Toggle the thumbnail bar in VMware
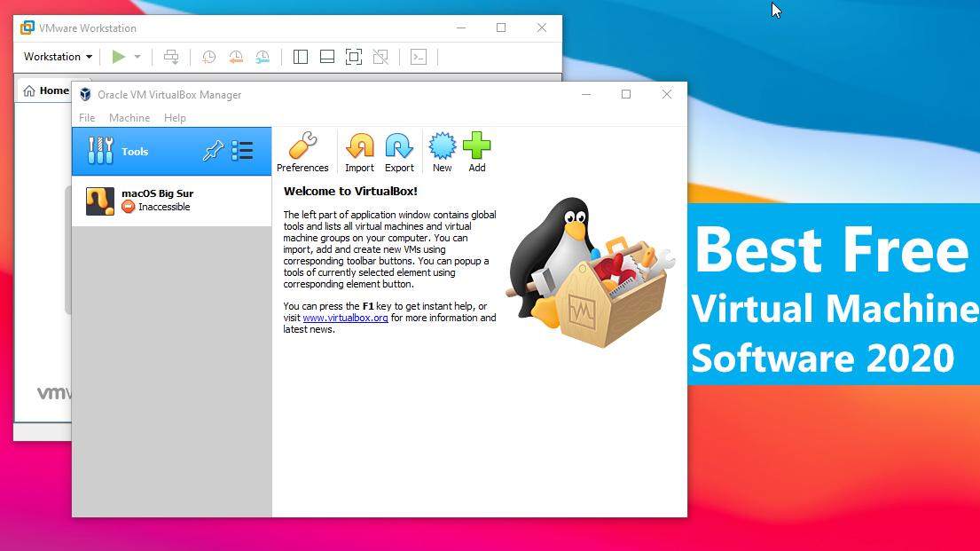This screenshot has width=980, height=551. [326, 56]
